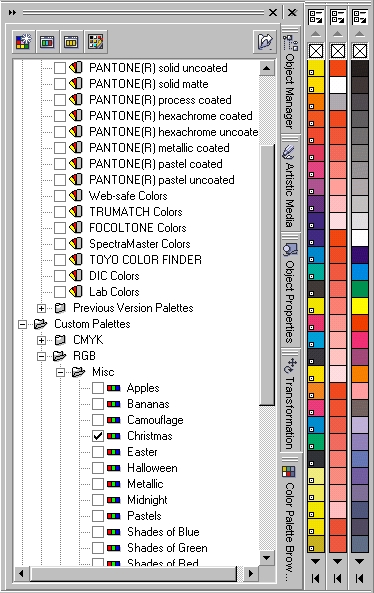Collapse the Custom Palettes tree node
Screen dimensions: 374x593
[22, 324]
